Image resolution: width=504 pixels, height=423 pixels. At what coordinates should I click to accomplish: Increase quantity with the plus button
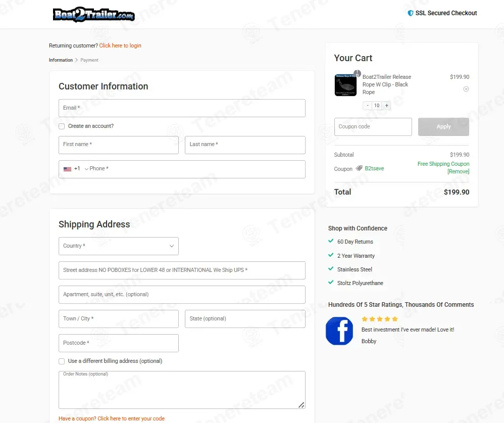(x=386, y=106)
